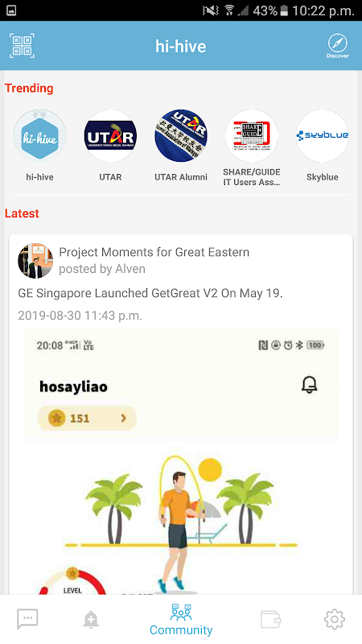
Task: Open the Project Moments for Great Eastern title
Action: pos(154,252)
